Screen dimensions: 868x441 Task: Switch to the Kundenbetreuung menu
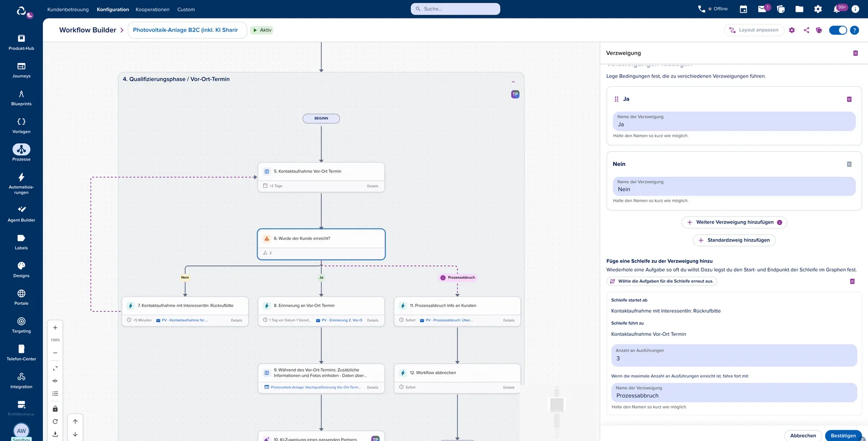coord(68,9)
